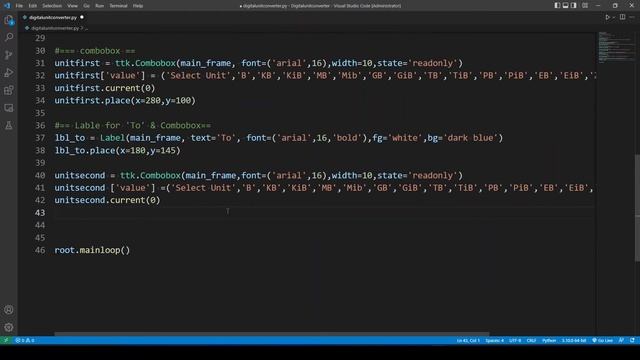Screen dimensions: 640x360
Task: Select encoding UTF-8 in status bar
Action: point(515,340)
